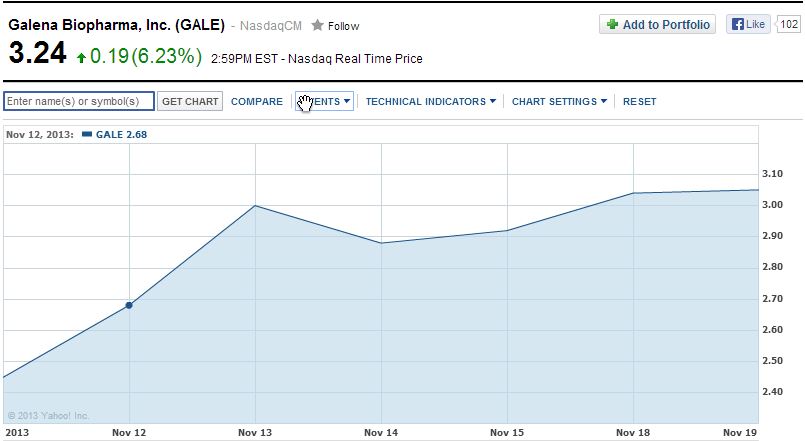The image size is (805, 441).
Task: Click the highlighted Nov 12 data point dot
Action: click(x=129, y=305)
